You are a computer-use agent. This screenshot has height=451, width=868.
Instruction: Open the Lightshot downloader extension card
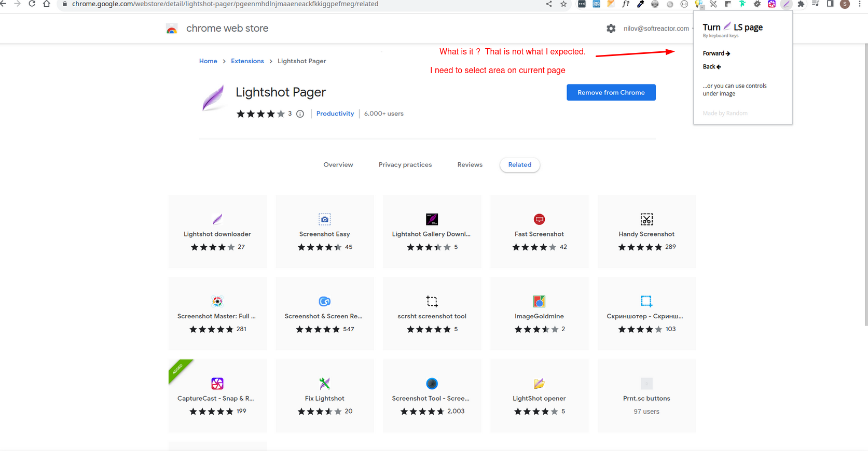tap(217, 232)
